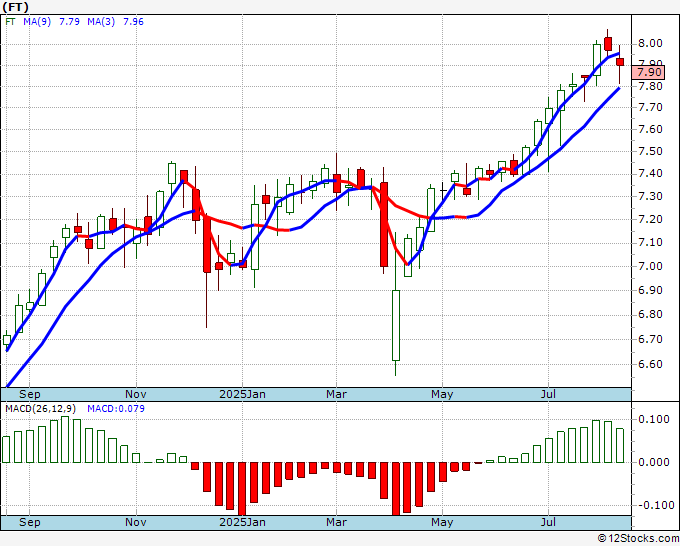Click the (FT) chart title
The height and width of the screenshot is (546, 680).
(16, 7)
